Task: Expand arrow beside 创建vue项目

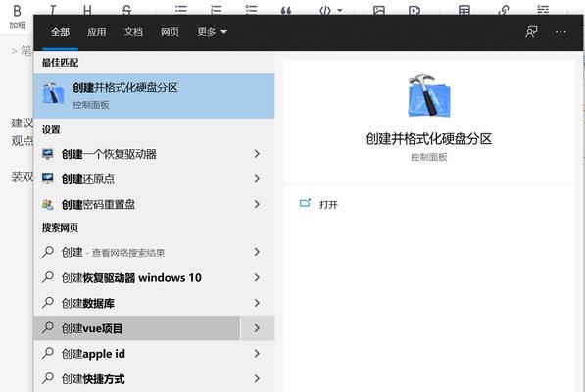Action: coord(257,328)
